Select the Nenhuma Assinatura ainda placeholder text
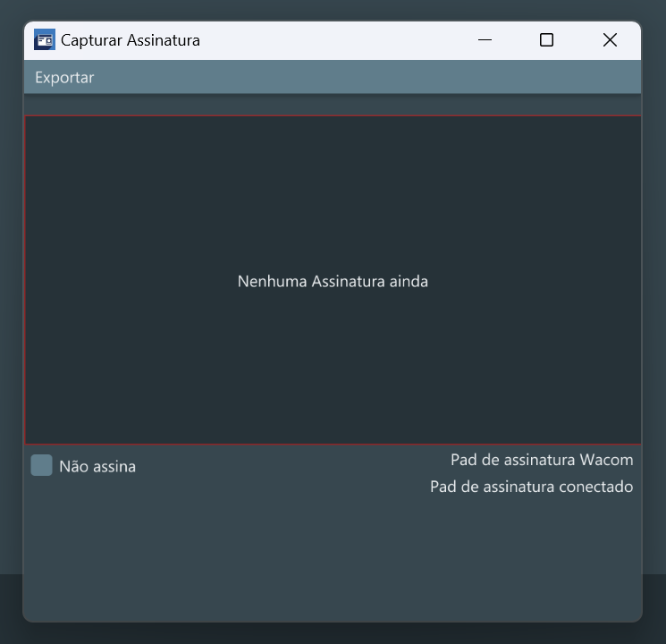The width and height of the screenshot is (666, 644). point(333,282)
